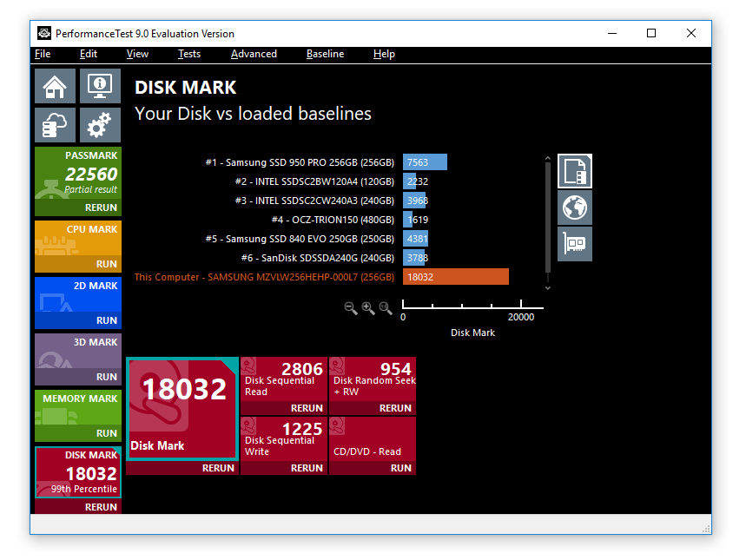
Task: Open the Advanced menu
Action: pos(254,54)
